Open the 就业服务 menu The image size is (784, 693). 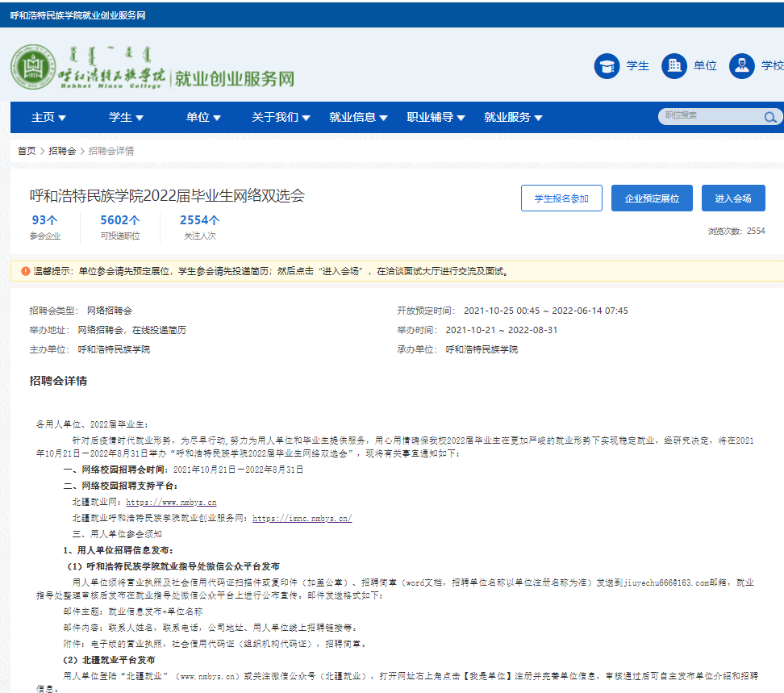pos(513,118)
